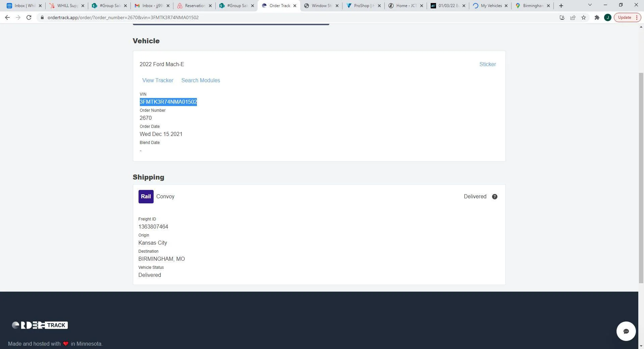The image size is (644, 349).
Task: Click the order date Wed Dec 15 2021
Action: coord(161,134)
